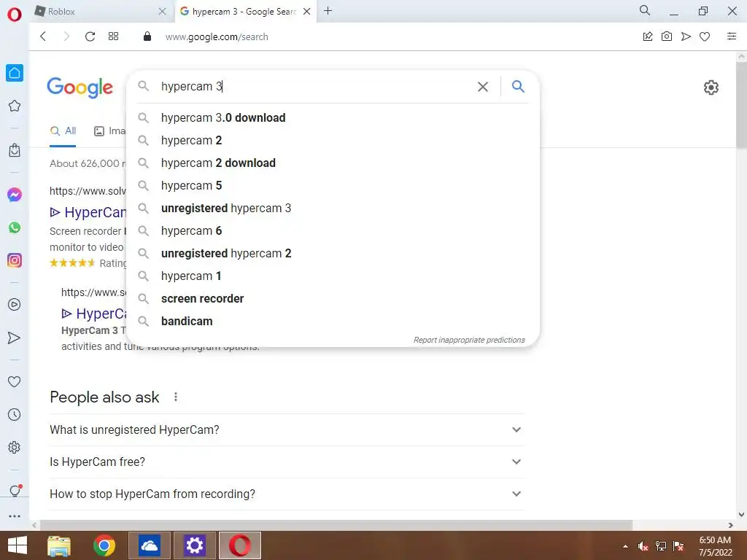The width and height of the screenshot is (747, 560).
Task: Click the Google logo
Action: pos(80,87)
